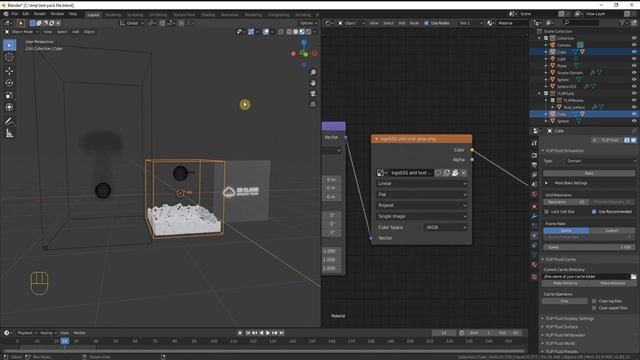This screenshot has width=640, height=360.
Task: Click the open image folder icon in node
Action: (455, 173)
